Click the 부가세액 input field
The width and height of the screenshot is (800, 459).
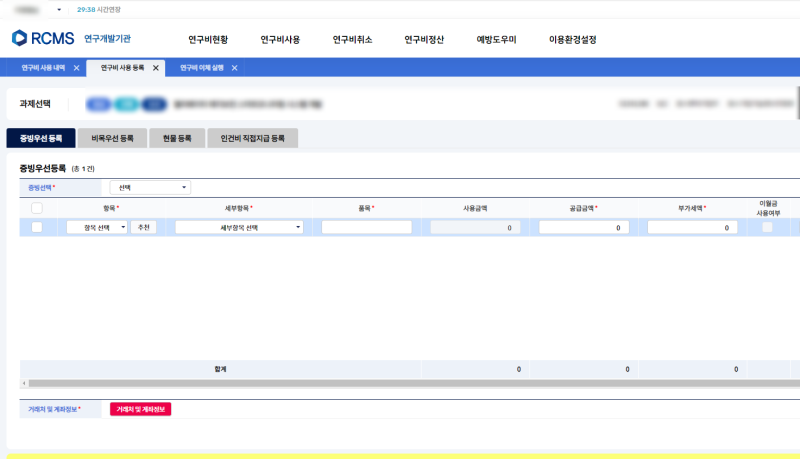tap(692, 227)
